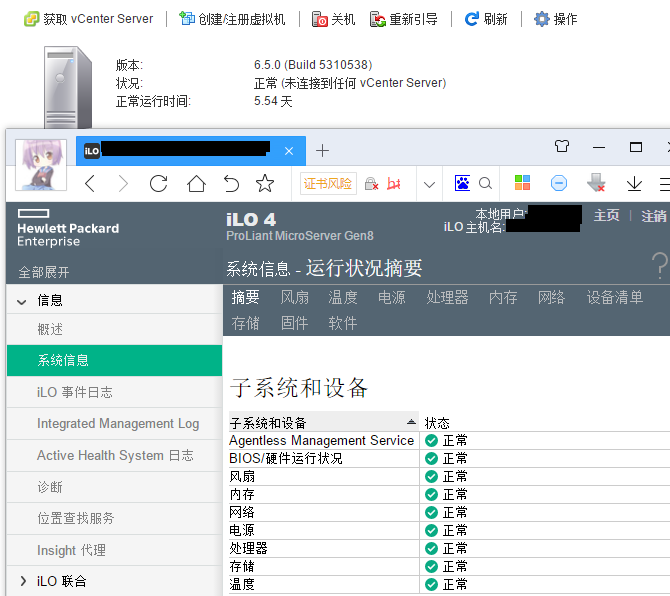Close the iLO browser tab
The width and height of the screenshot is (670, 596).
(x=289, y=151)
